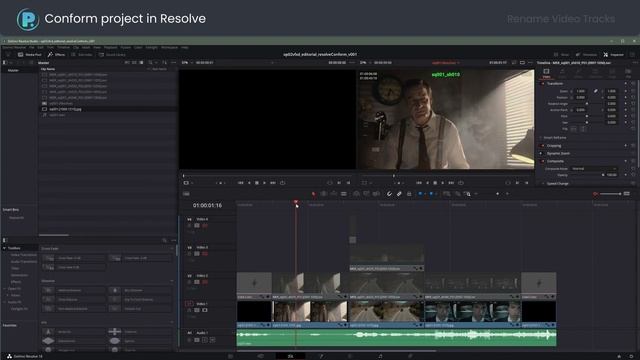Open the Playback menu

(x=110, y=47)
